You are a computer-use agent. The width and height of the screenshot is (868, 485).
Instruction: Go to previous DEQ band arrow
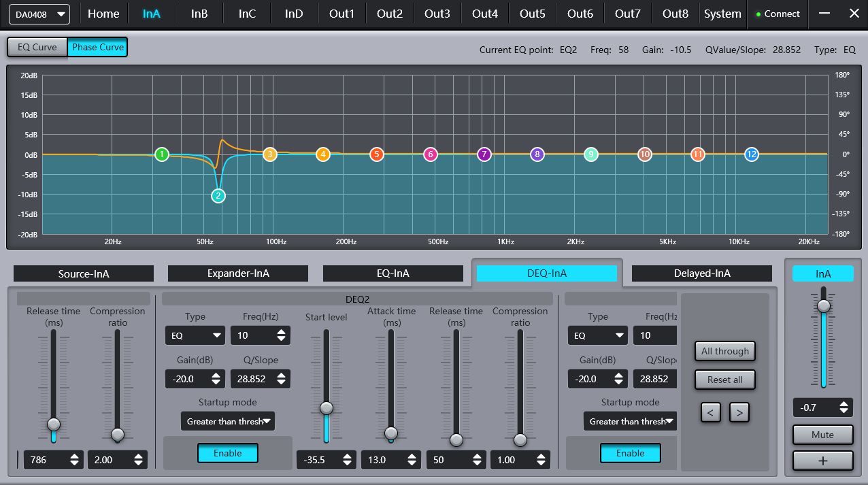711,412
